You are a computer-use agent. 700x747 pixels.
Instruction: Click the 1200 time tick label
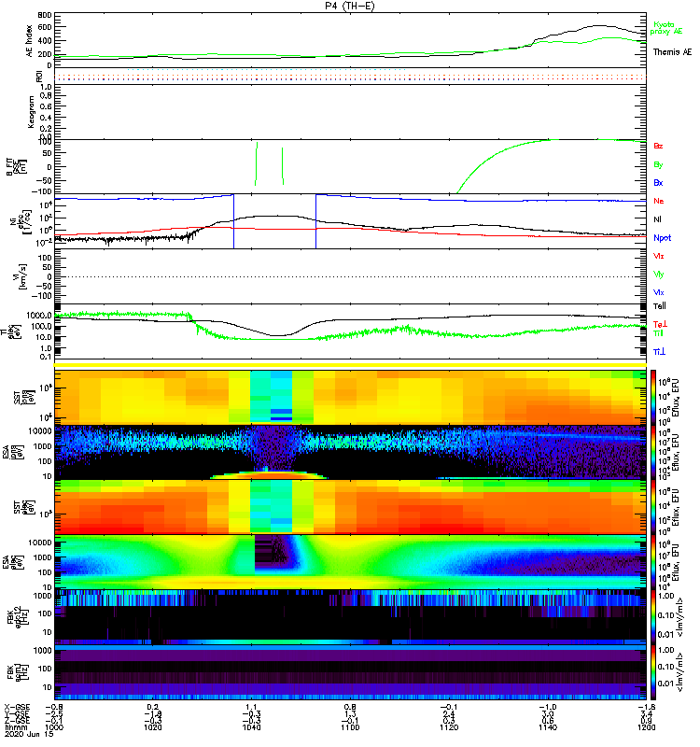[646, 727]
